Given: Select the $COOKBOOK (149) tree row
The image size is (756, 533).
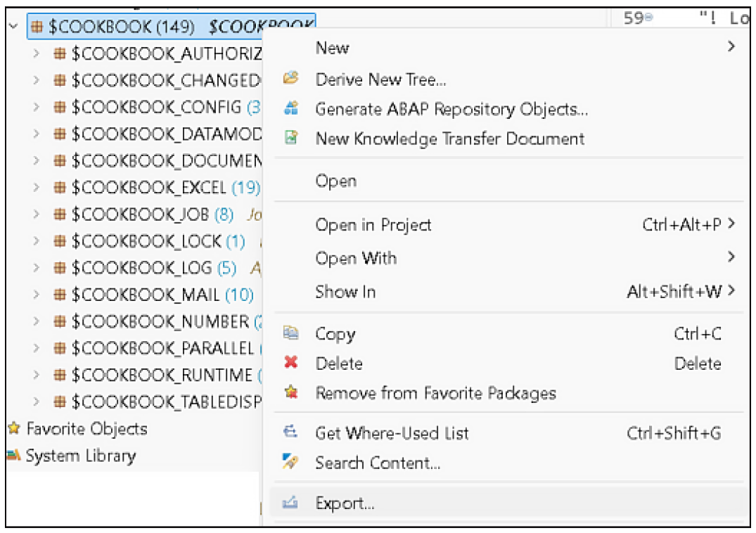Looking at the screenshot, I should (x=171, y=26).
